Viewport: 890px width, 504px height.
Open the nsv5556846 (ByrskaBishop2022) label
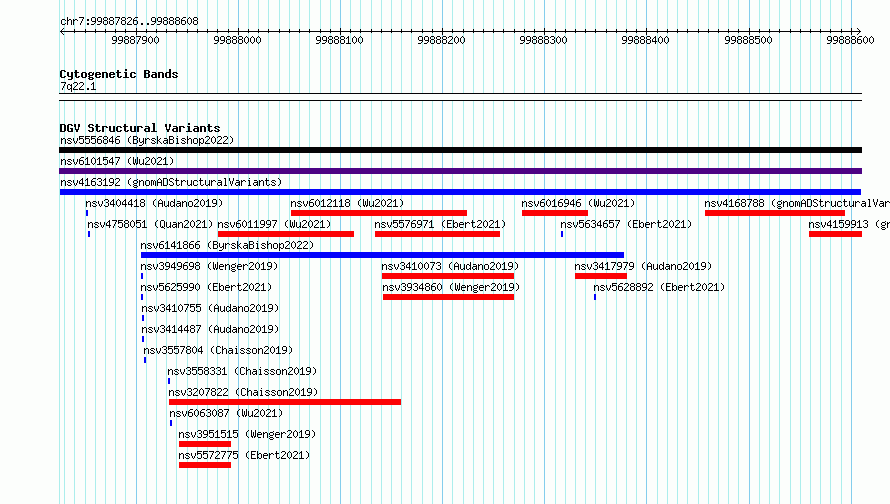click(147, 140)
